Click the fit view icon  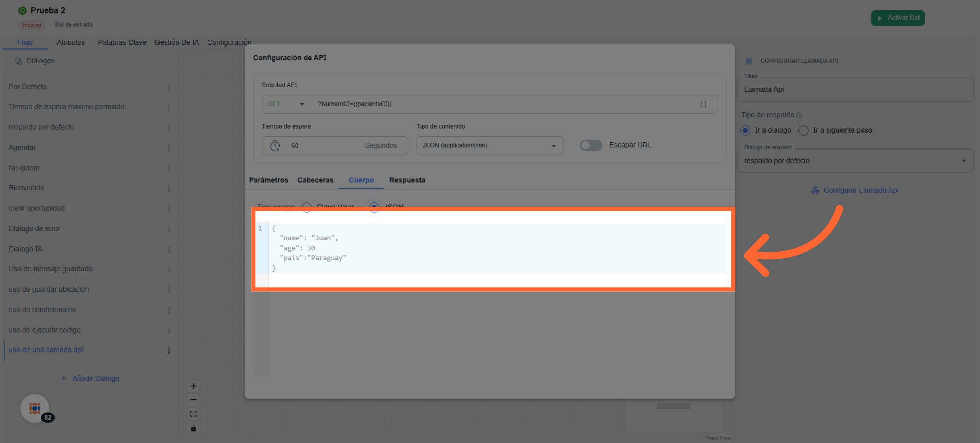tap(193, 414)
